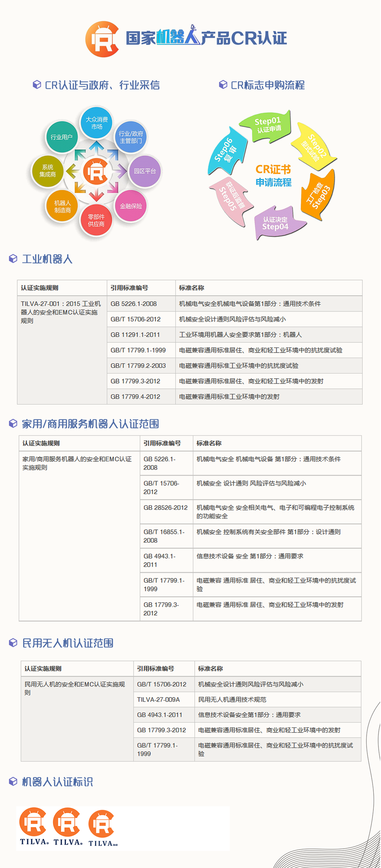Click the orange Step03 工厂检查 arrow
This screenshot has width=381, height=868.
pyautogui.click(x=318, y=195)
